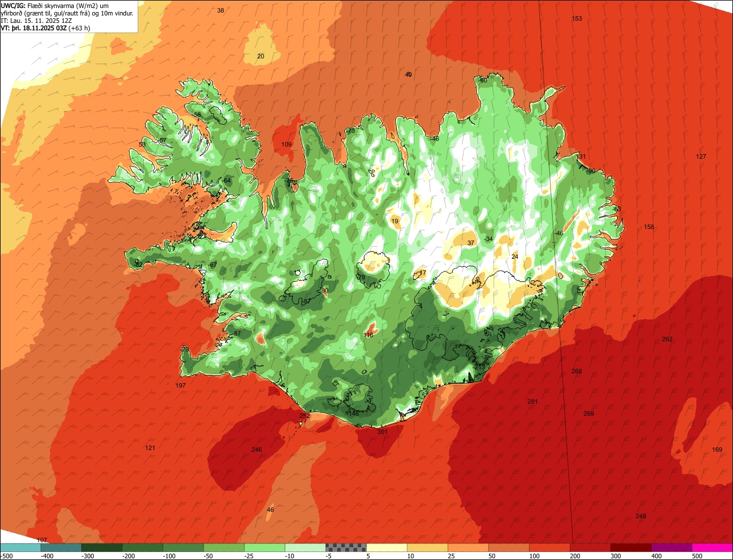Click the 'UWC/IG: Flæði skynvarma (W/m2) um' title line
Screen dimensions: 733x560
coord(55,5)
